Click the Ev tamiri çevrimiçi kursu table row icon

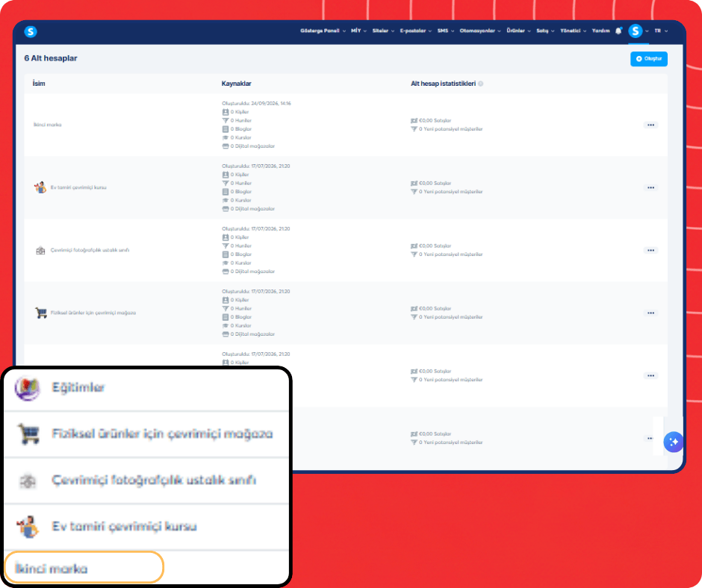tap(40, 187)
